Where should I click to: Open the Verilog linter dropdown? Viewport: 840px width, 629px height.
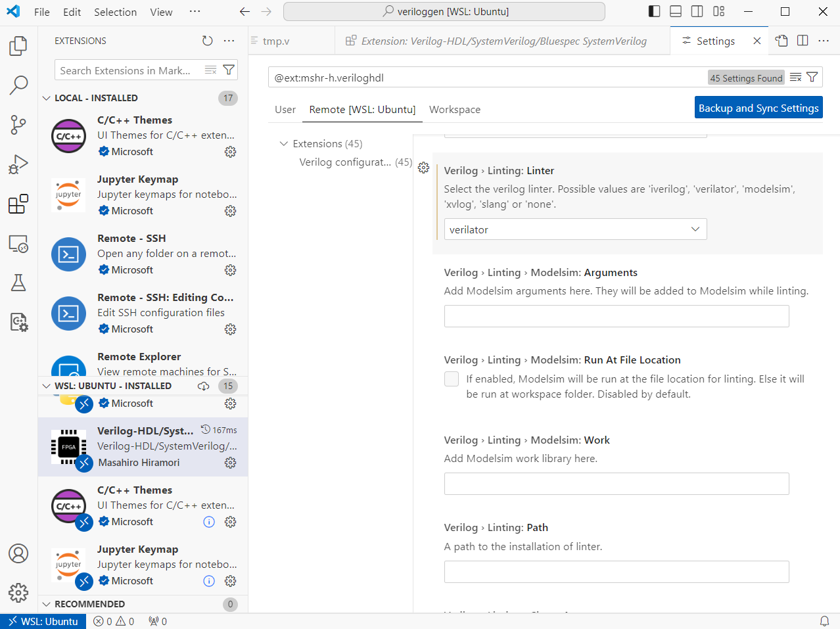[x=576, y=229]
